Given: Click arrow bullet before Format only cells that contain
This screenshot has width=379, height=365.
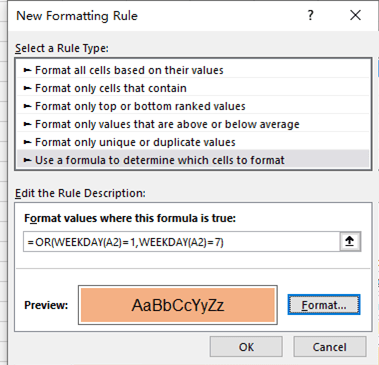Looking at the screenshot, I should pos(27,88).
